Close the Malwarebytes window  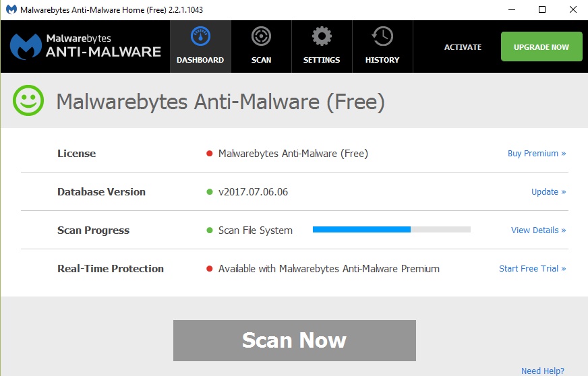tap(572, 9)
